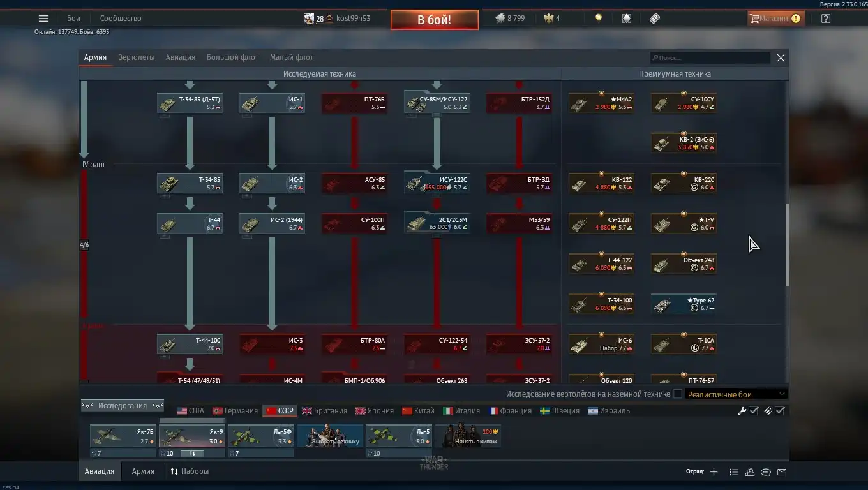868x490 pixels.
Task: Switch to bottom Армия crew preset
Action: pyautogui.click(x=143, y=471)
